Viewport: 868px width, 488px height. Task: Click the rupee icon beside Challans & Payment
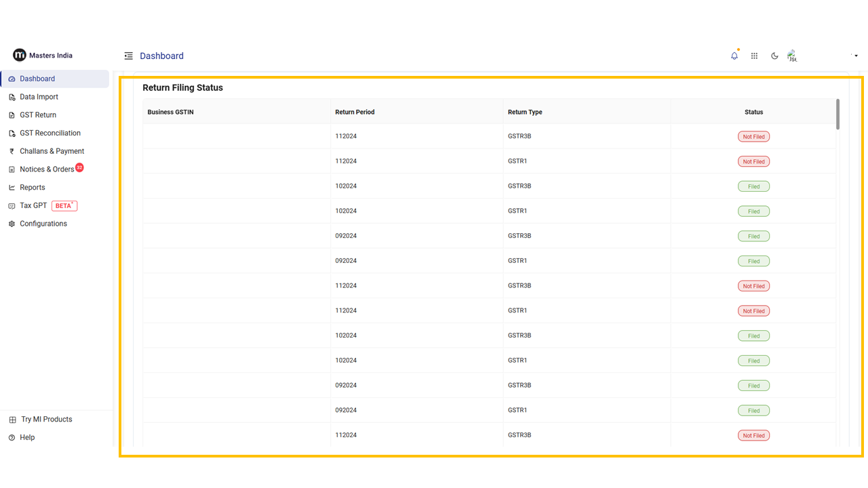12,151
